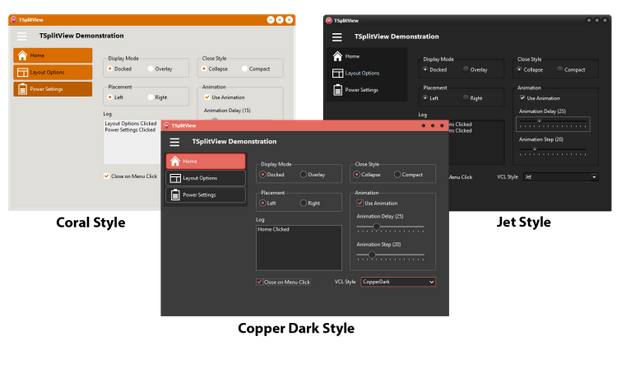
Task: Click Power Settings icon in Copper Dark window
Action: pos(175,195)
